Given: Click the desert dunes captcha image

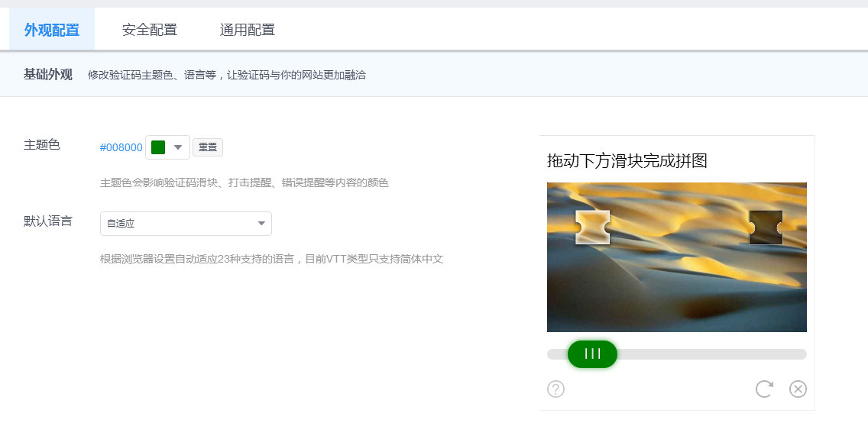Looking at the screenshot, I should [676, 257].
